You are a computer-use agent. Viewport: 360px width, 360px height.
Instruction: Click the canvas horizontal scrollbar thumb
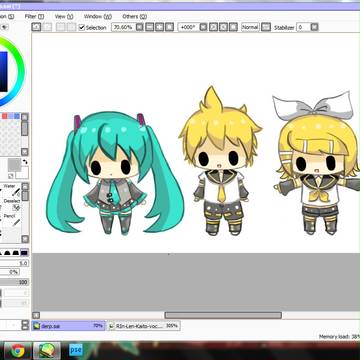coord(223,315)
